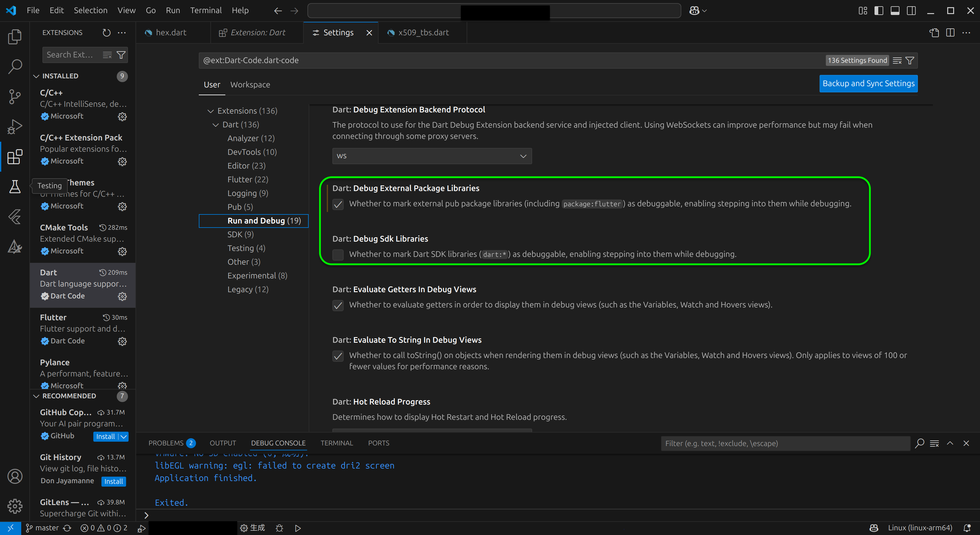This screenshot has height=535, width=980.
Task: Open manage gear for Flutter extension
Action: pyautogui.click(x=122, y=341)
